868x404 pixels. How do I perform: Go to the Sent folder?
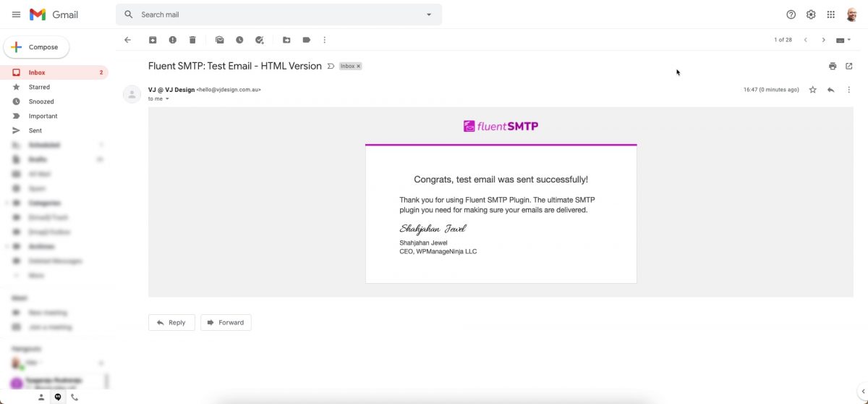[x=35, y=130]
